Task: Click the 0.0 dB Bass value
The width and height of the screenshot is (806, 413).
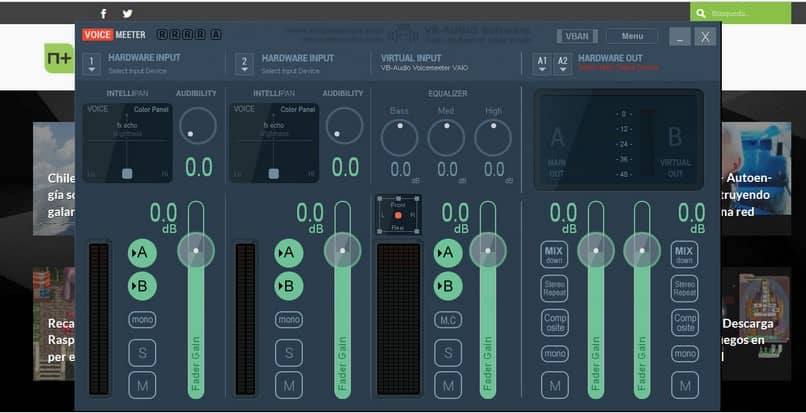Action: (x=400, y=170)
